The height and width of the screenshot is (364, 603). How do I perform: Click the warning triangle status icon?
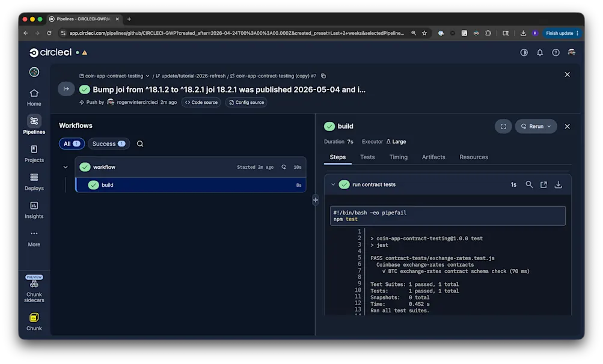click(x=85, y=53)
